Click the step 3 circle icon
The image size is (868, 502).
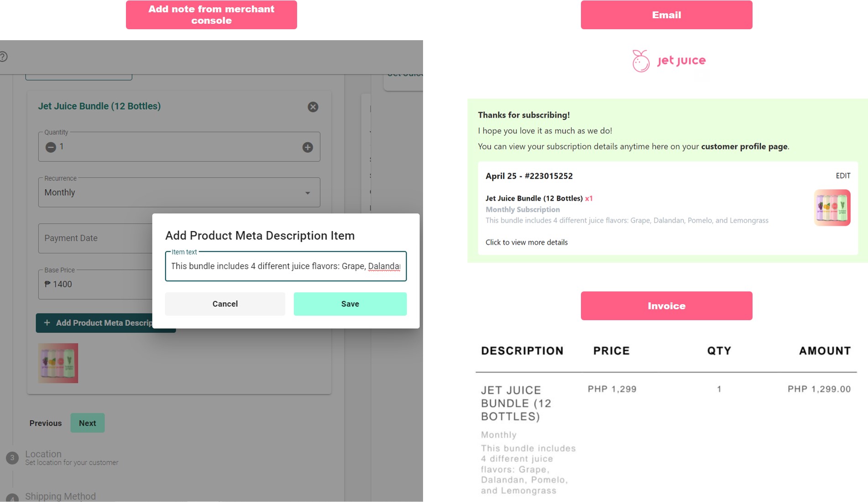point(12,458)
